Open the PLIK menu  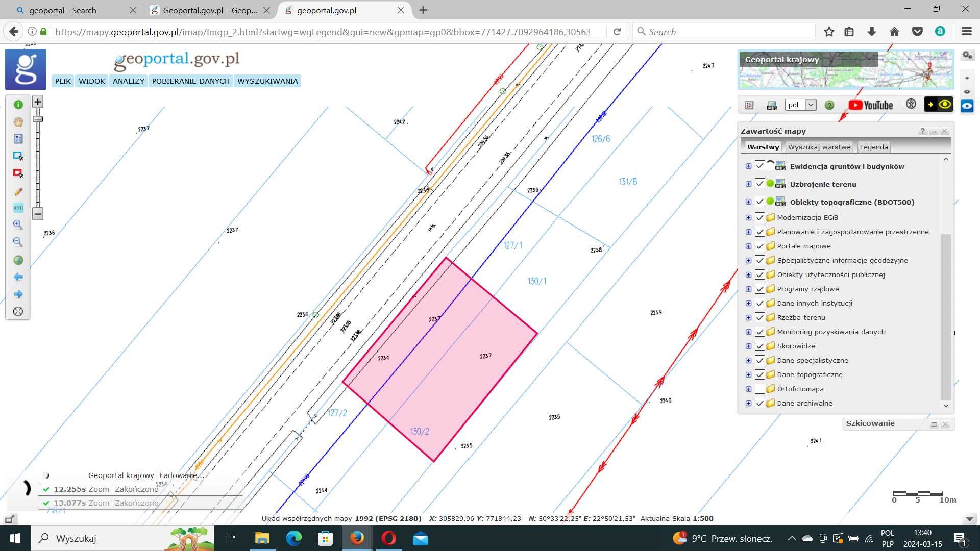63,81
